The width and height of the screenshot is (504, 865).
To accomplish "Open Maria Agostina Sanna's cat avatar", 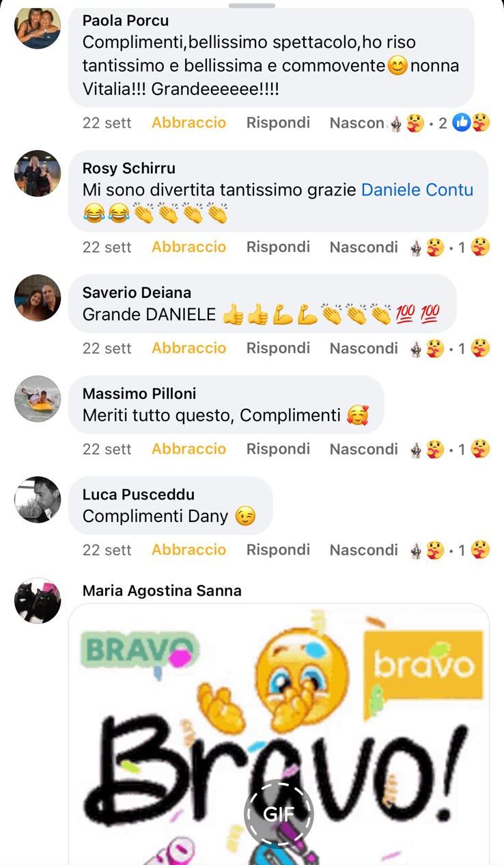I will (x=38, y=601).
